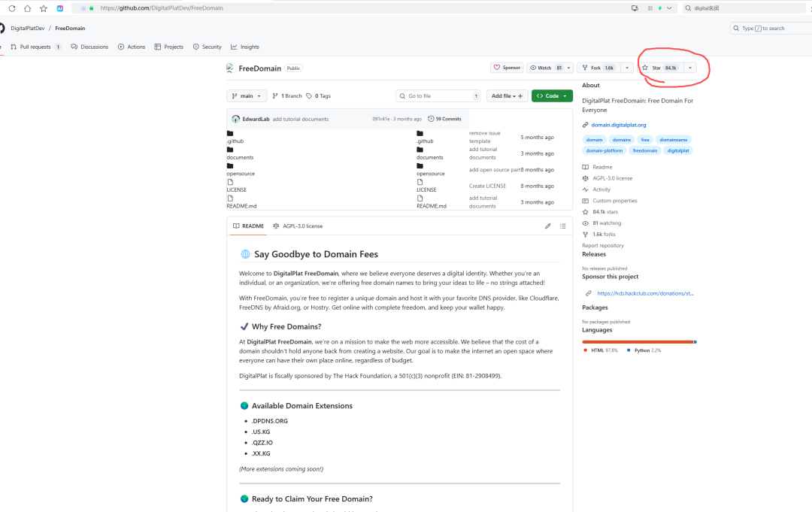This screenshot has width=812, height=512.
Task: Click the browser home icon
Action: point(27,8)
